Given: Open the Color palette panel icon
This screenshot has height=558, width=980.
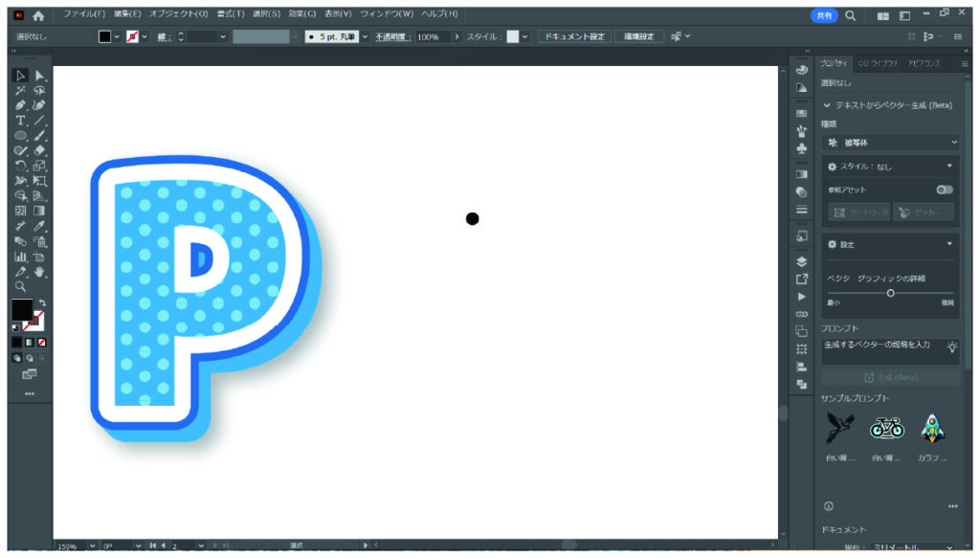Looking at the screenshot, I should 802,70.
